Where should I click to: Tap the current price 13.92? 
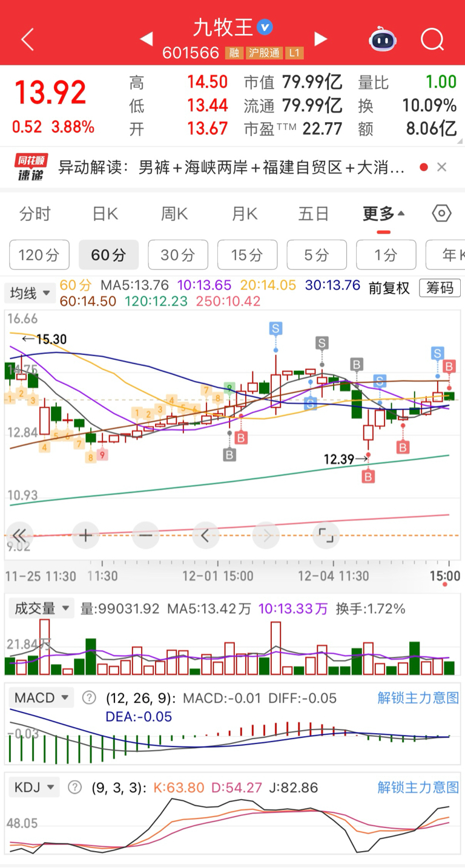click(51, 93)
